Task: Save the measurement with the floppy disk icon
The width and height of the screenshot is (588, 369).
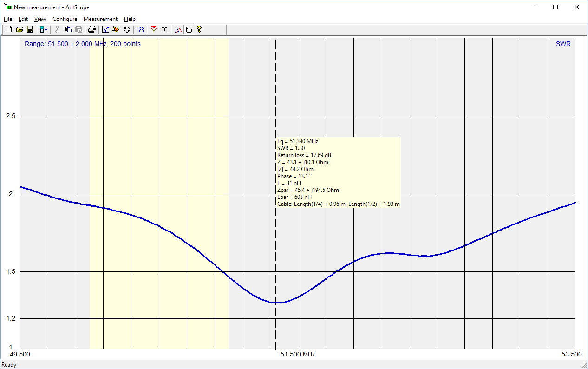Action: [30, 30]
